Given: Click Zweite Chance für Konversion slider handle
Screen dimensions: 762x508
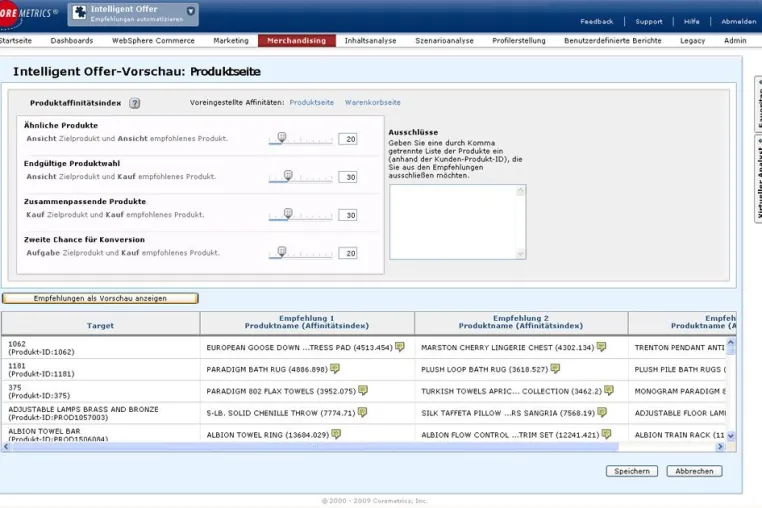Looking at the screenshot, I should tap(281, 251).
